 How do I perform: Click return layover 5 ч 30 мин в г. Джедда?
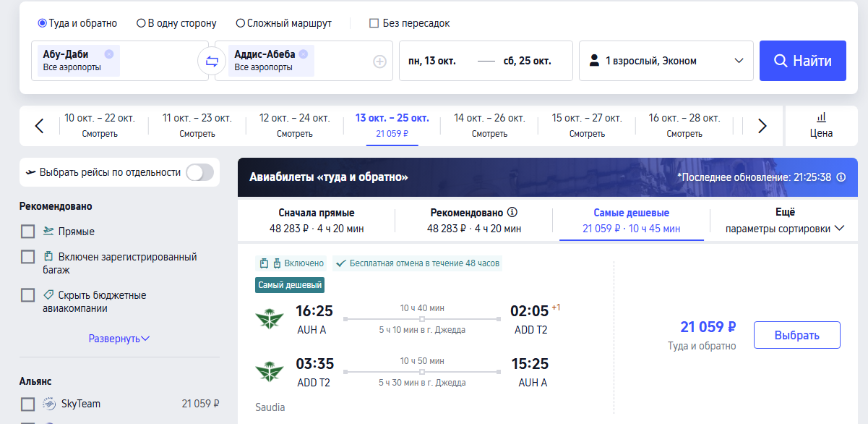[x=422, y=383]
